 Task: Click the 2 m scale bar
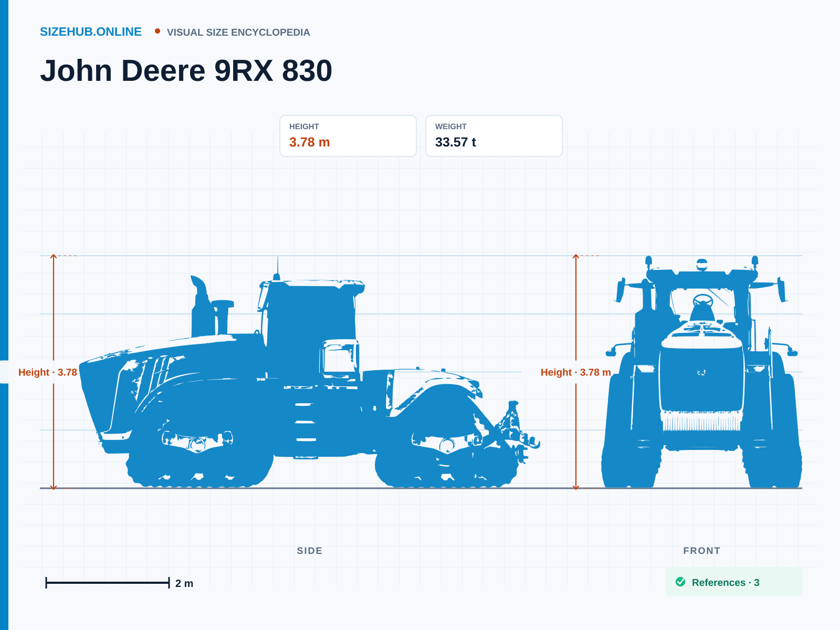[108, 583]
